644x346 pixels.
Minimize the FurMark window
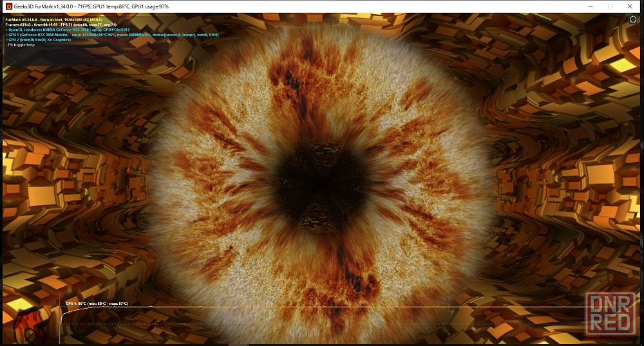591,6
